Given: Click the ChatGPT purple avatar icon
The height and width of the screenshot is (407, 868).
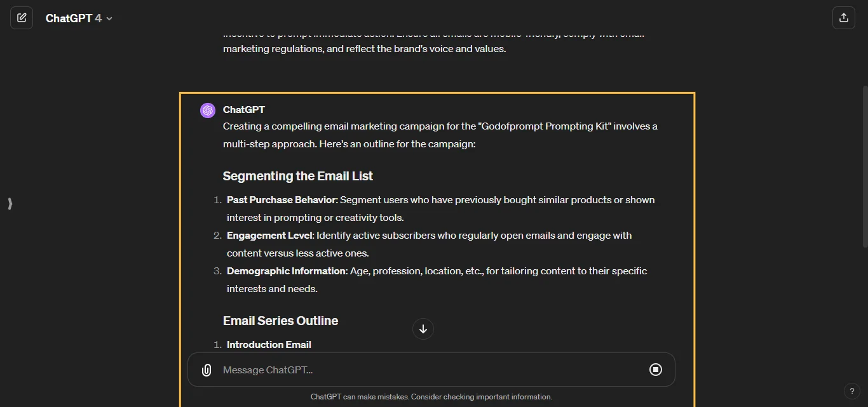Looking at the screenshot, I should [x=208, y=110].
